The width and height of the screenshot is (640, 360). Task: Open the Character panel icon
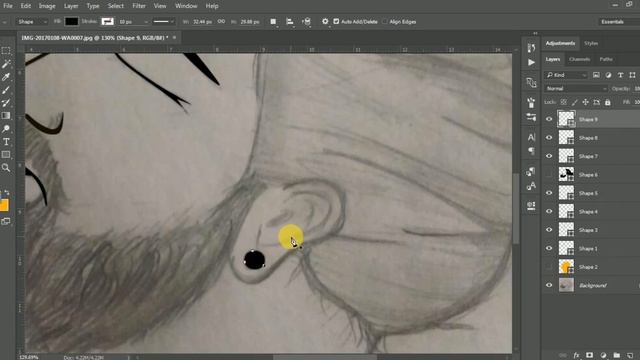click(531, 137)
